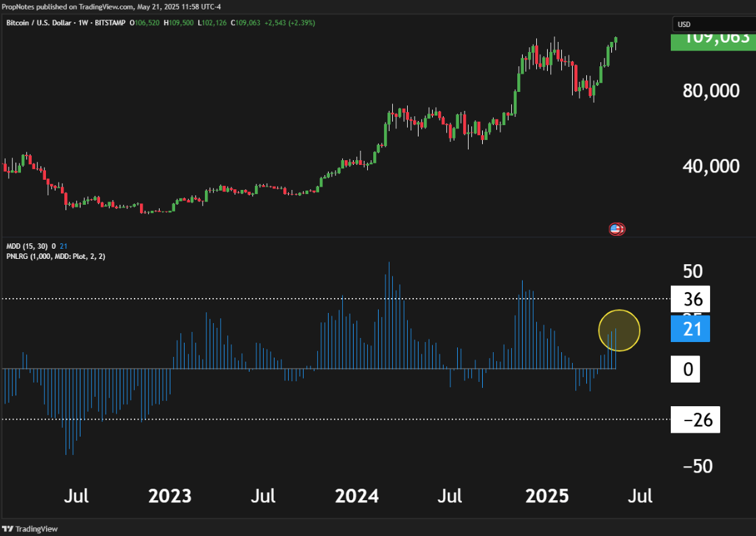This screenshot has height=536, width=756.
Task: Click the green 109,063 current price label
Action: pos(711,39)
